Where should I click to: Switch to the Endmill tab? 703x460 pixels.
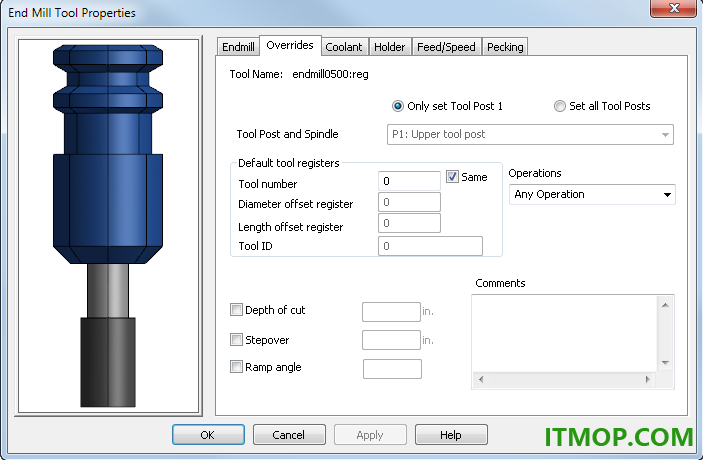click(x=238, y=47)
